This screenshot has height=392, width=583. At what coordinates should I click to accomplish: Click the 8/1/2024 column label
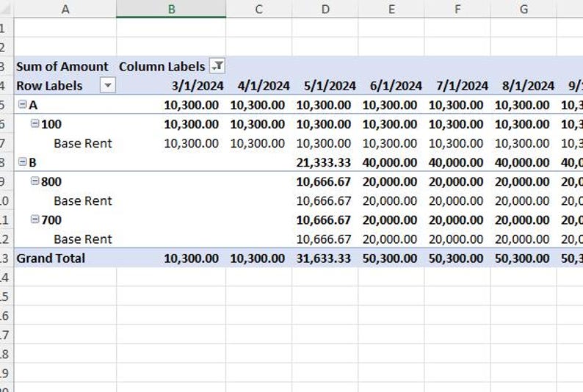coord(529,86)
